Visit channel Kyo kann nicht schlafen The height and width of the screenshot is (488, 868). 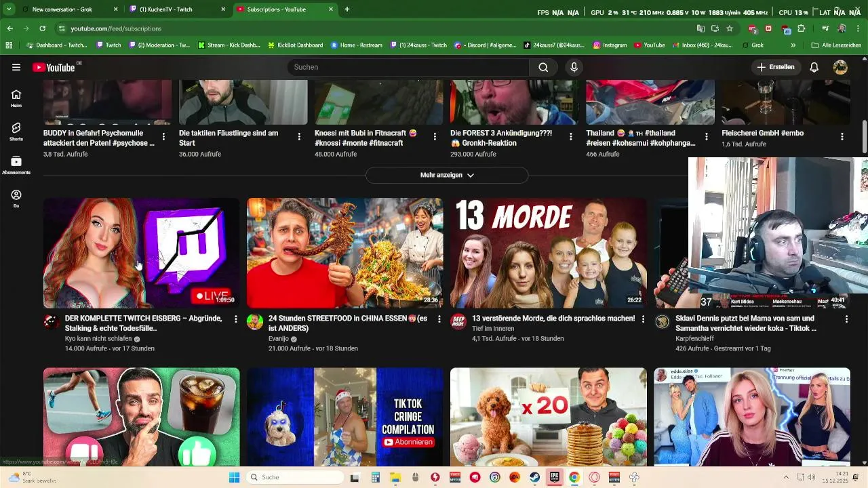(x=98, y=339)
